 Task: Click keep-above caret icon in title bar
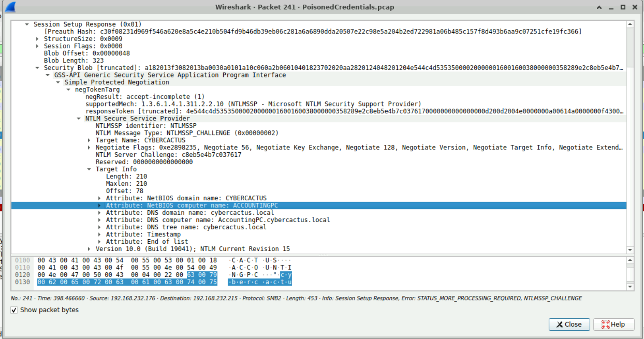coord(599,7)
